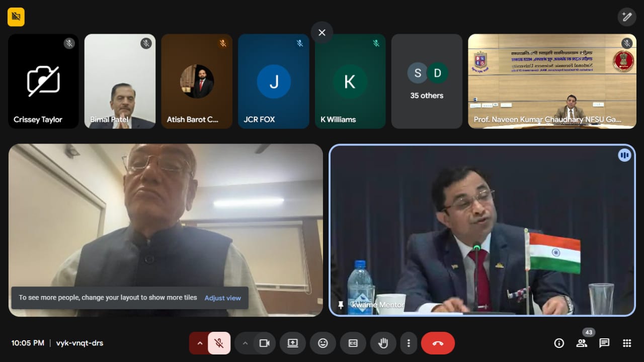Image resolution: width=644 pixels, height=362 pixels.
Task: Click the yellow icon in top-left corner
Action: coord(16,17)
